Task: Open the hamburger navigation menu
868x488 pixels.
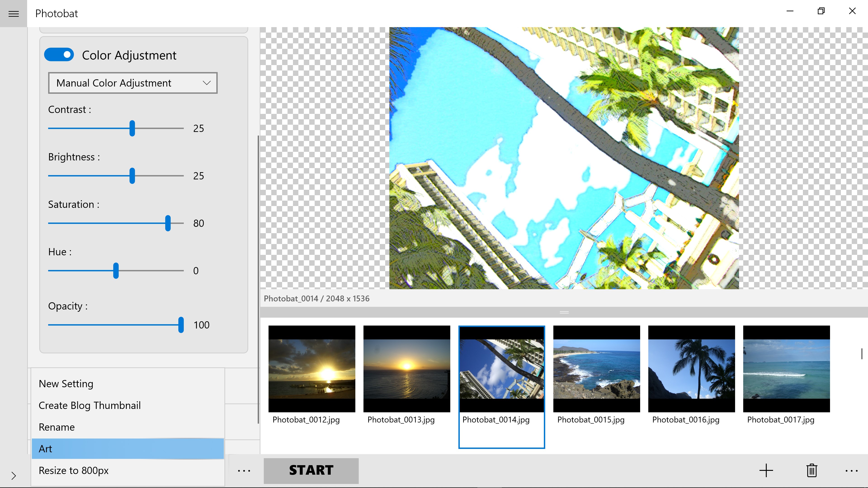Action: click(14, 14)
